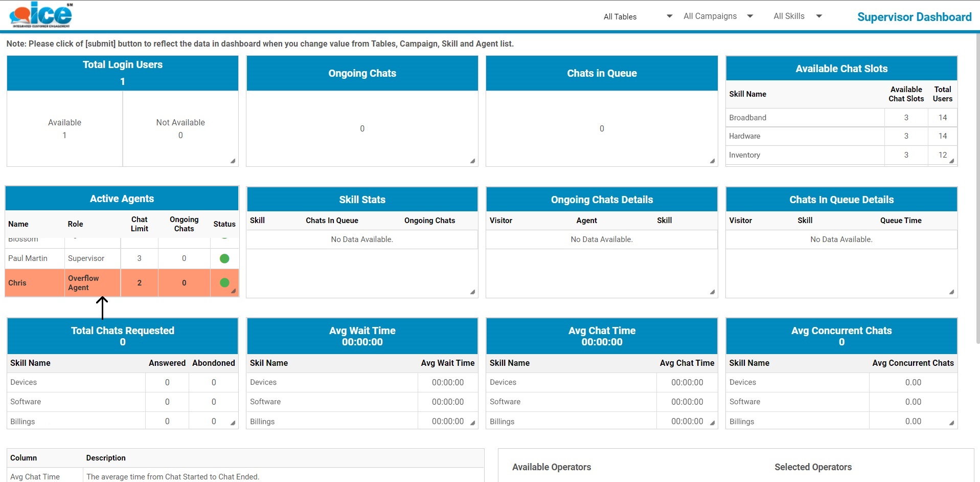
Task: Click Total Login Users widget resize corner
Action: point(233,161)
